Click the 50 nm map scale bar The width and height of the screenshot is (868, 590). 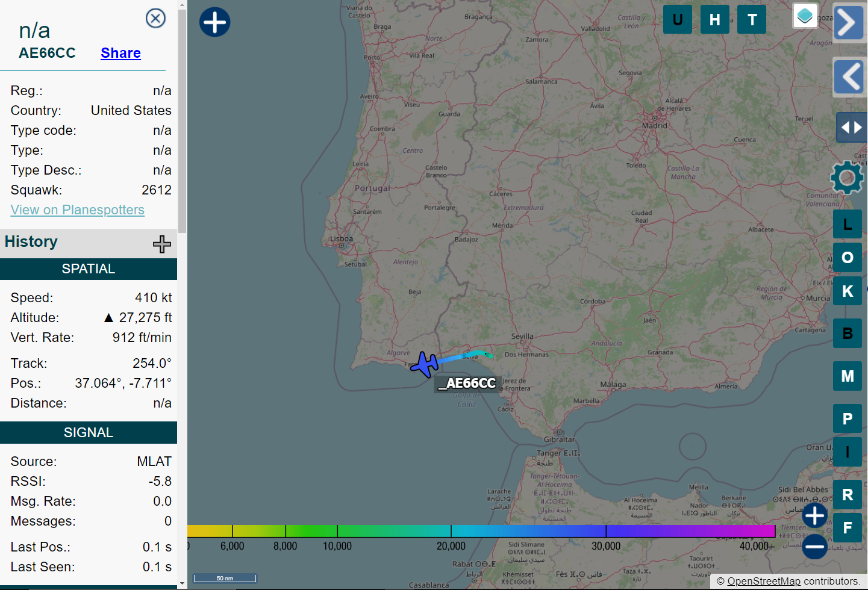tap(225, 578)
